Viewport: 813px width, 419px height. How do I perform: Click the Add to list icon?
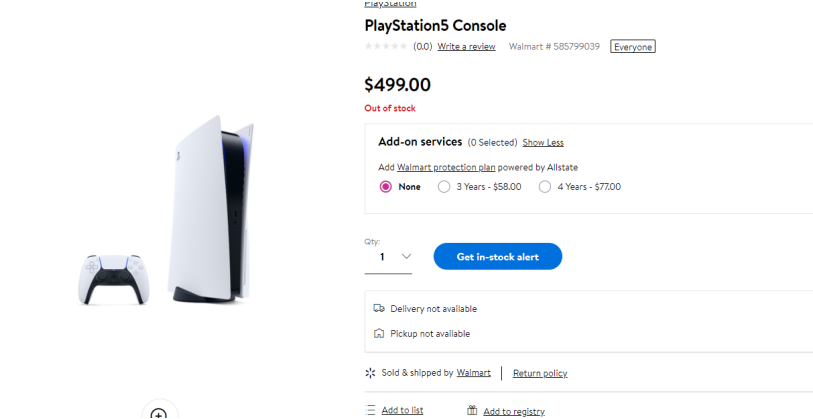pyautogui.click(x=371, y=410)
